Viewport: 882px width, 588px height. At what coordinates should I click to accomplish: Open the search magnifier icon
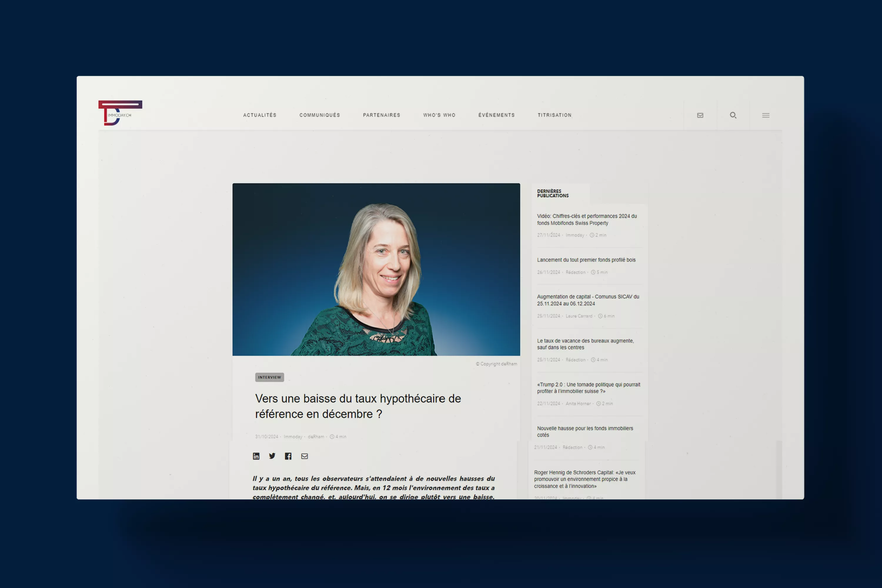pos(733,115)
